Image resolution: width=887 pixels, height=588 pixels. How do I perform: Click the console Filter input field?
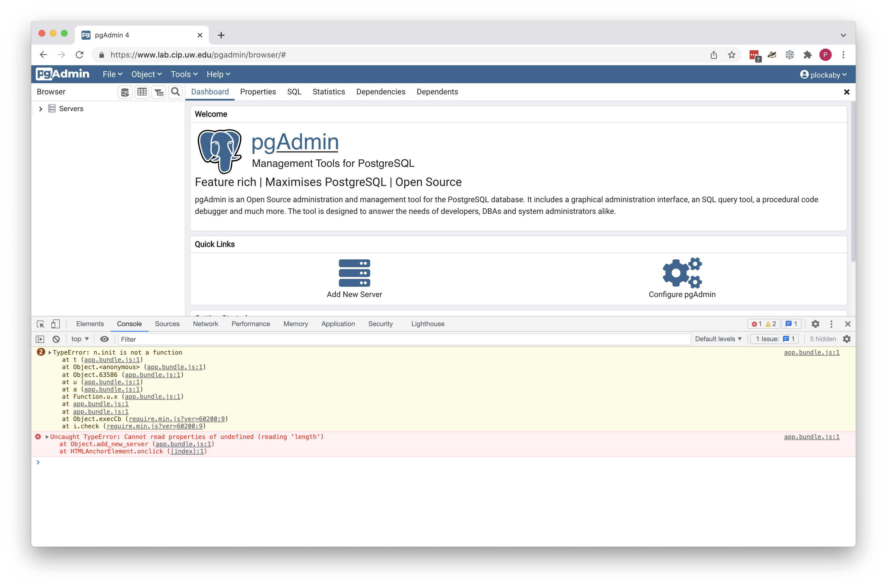[404, 340]
